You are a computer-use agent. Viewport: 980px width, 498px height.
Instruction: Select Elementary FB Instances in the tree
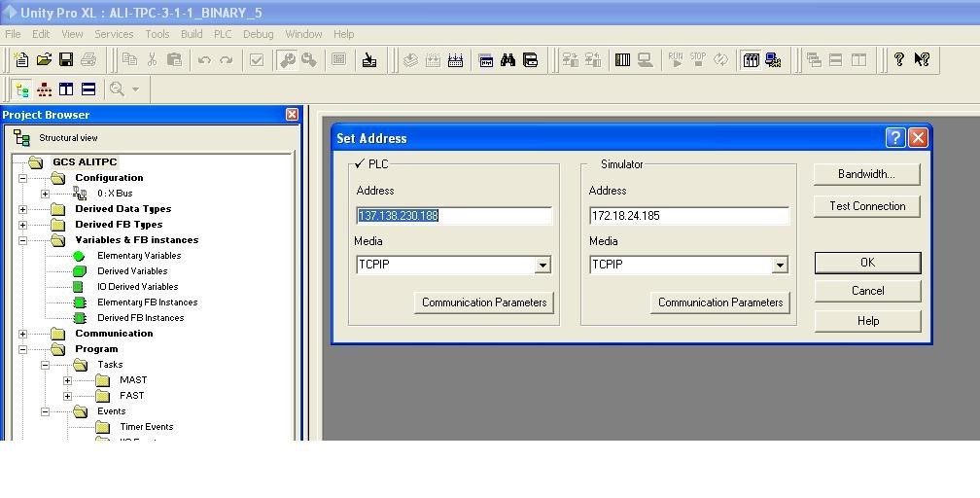point(148,302)
